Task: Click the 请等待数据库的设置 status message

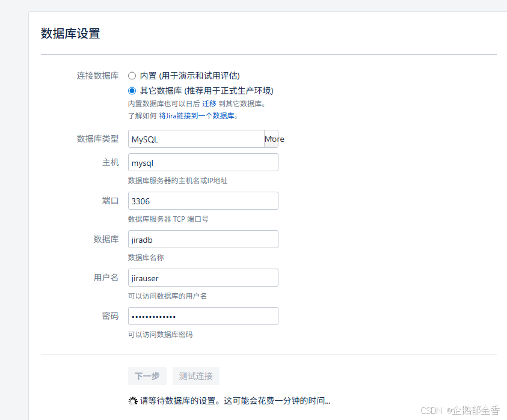Action: coord(235,401)
